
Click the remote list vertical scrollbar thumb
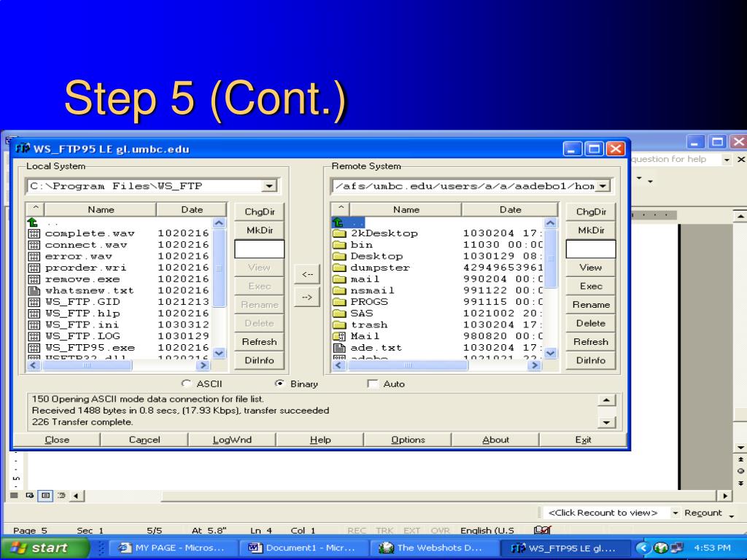550,258
